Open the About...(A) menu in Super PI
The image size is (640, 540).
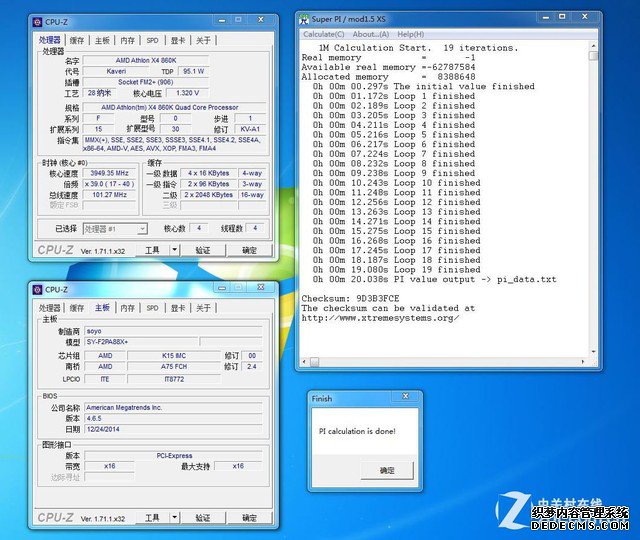point(371,34)
